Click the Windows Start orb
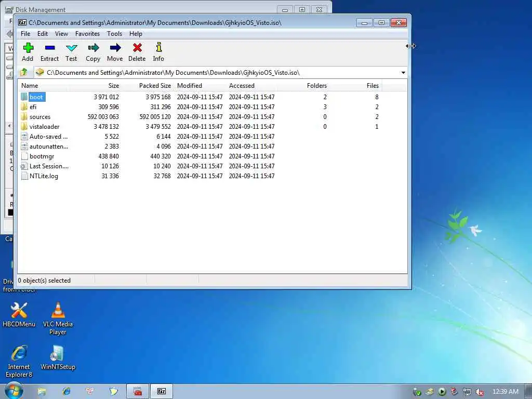 (x=14, y=391)
